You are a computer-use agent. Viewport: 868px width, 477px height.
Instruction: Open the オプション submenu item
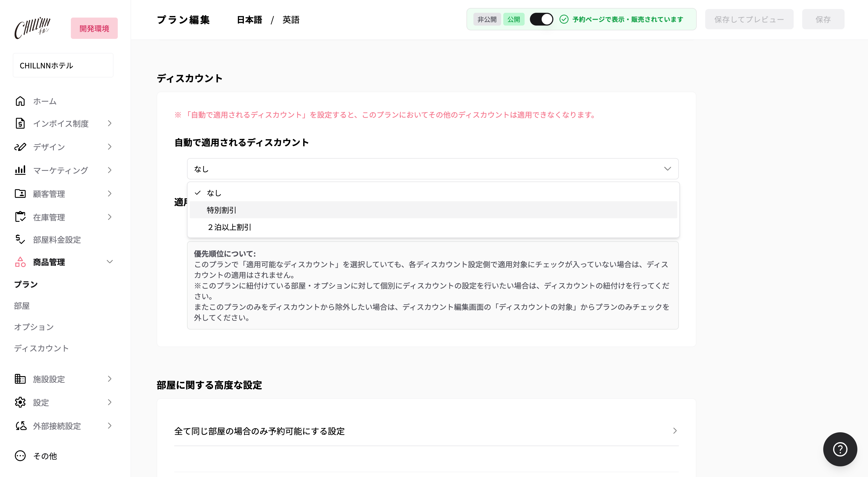(x=34, y=327)
